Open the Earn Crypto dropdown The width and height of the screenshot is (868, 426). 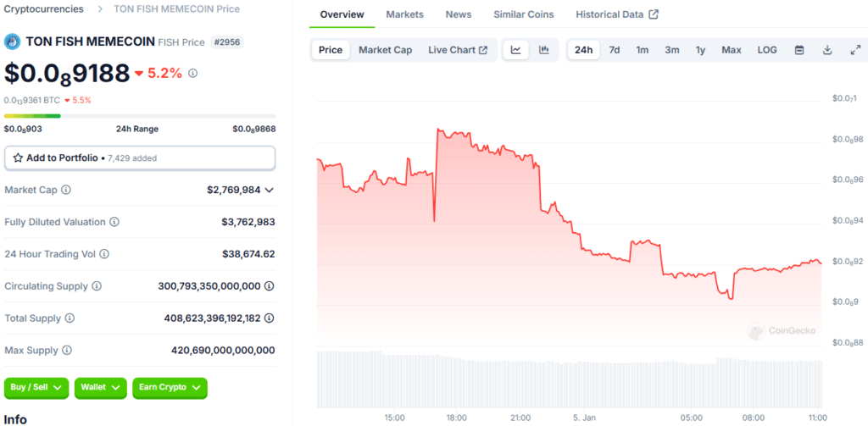[170, 388]
